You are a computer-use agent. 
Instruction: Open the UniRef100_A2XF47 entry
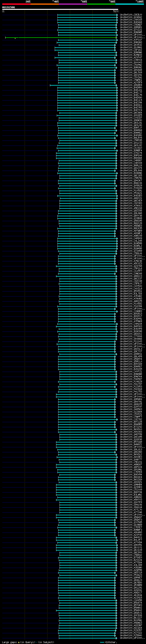coord(131,58)
